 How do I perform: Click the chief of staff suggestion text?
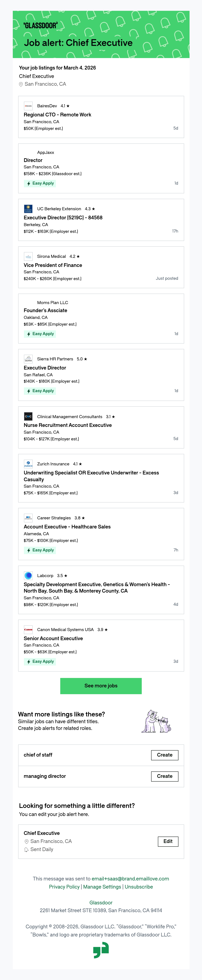point(38,755)
